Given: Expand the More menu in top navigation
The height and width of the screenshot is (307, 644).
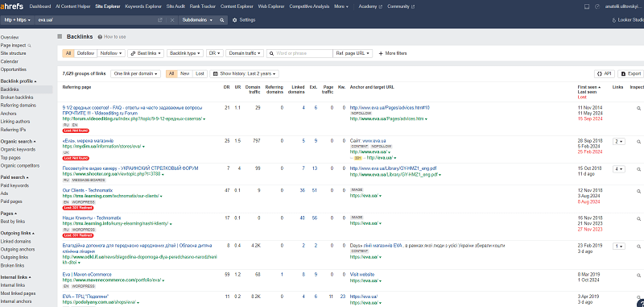Looking at the screenshot, I should tap(341, 6).
